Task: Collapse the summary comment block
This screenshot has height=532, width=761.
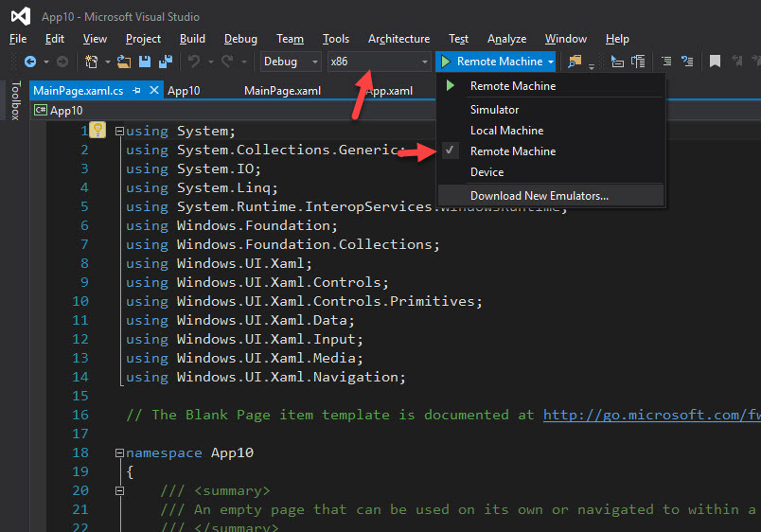Action: click(x=119, y=490)
